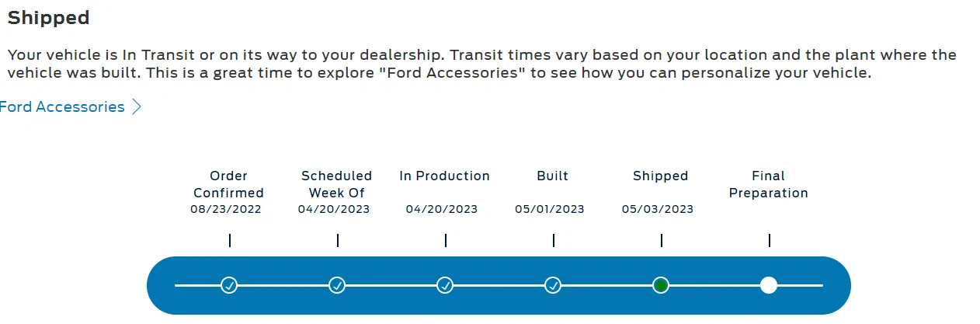The width and height of the screenshot is (980, 324).
Task: Click the white Final Preparation dot
Action: (769, 285)
